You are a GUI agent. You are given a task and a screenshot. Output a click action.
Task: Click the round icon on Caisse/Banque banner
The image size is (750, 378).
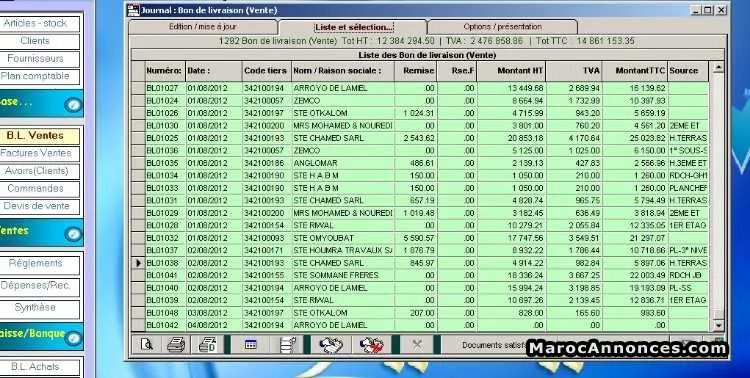click(x=73, y=338)
